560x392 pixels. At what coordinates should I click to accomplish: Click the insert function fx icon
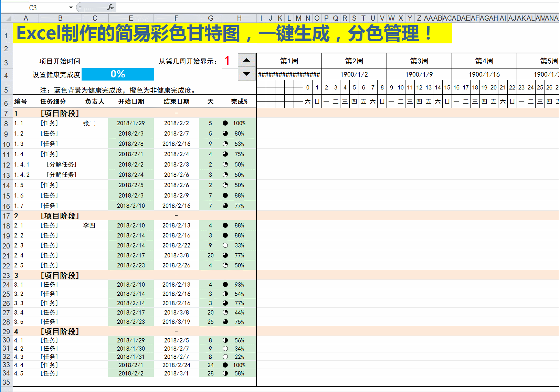(110, 7)
